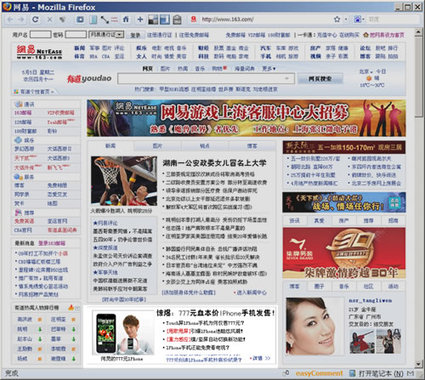Select the 图片 search tab above youdao box

165,69
